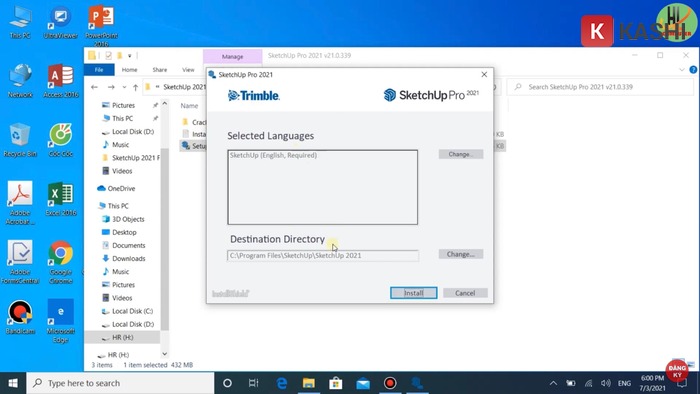The image size is (700, 394).
Task: Open Microsoft Edge desktop shortcut
Action: pyautogui.click(x=61, y=321)
